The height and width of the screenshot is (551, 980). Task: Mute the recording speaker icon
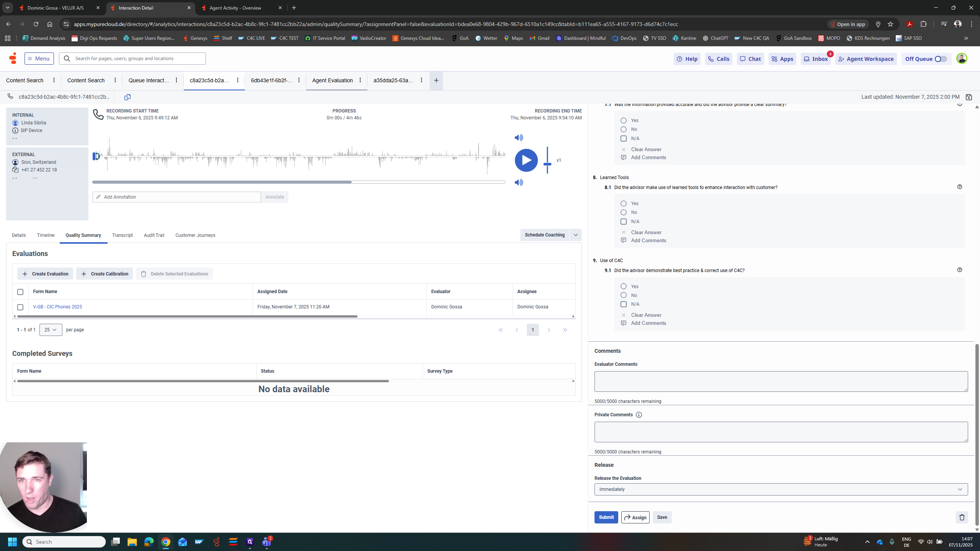(x=519, y=137)
